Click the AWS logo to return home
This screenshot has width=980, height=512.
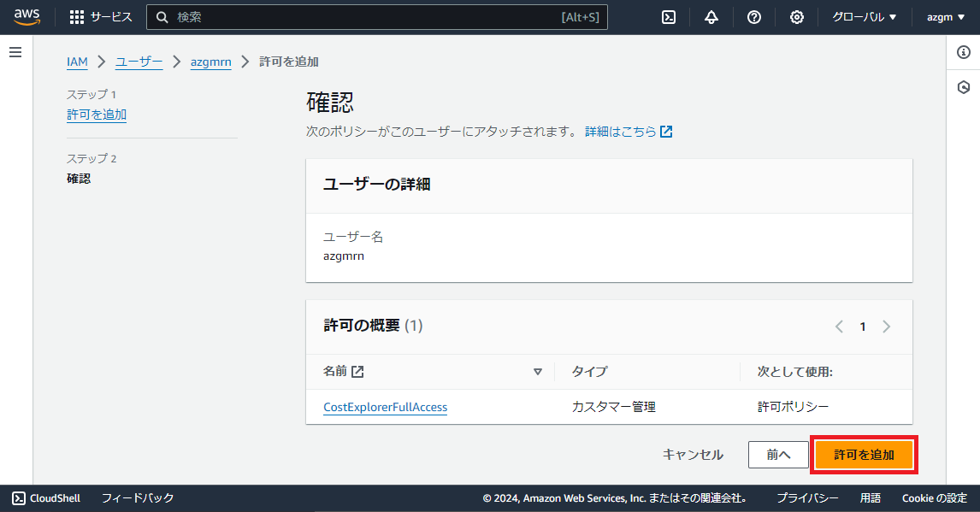coord(26,16)
